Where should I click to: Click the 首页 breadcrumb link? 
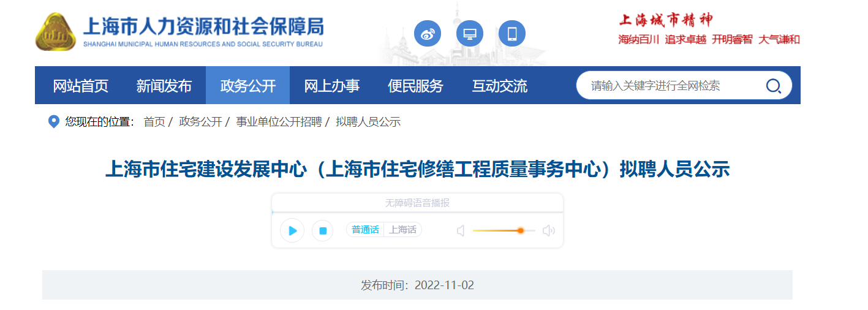[154, 122]
